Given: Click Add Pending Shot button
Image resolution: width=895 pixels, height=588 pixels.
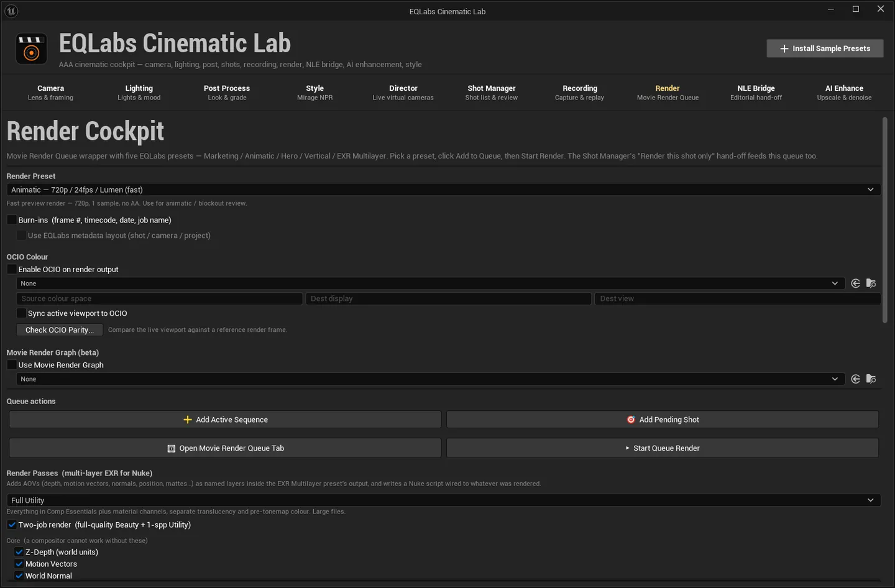Looking at the screenshot, I should coord(663,420).
